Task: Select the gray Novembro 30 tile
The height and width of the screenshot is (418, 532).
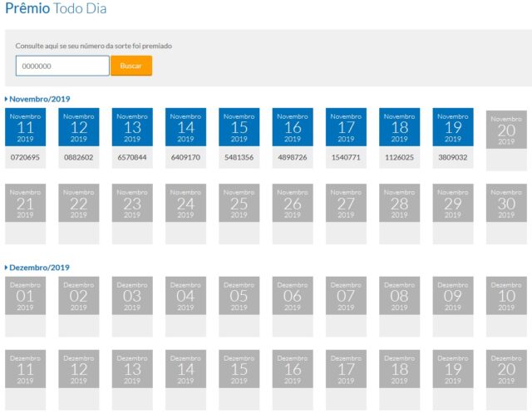Action: 506,203
